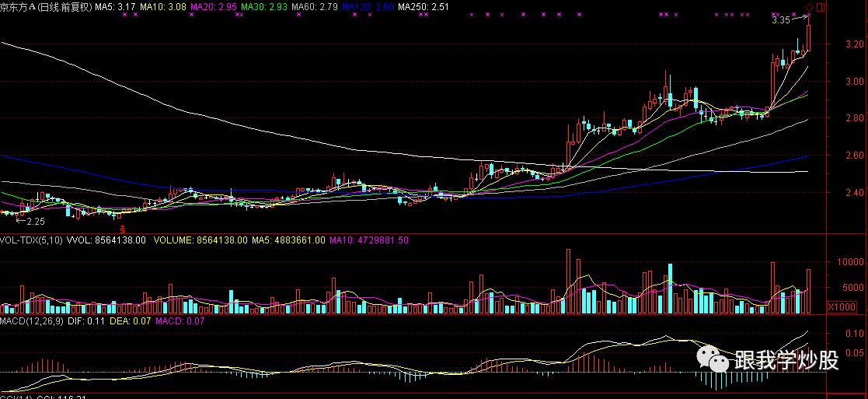
Task: Click the diamond marker icon at chart top-right
Action: pos(809,7)
